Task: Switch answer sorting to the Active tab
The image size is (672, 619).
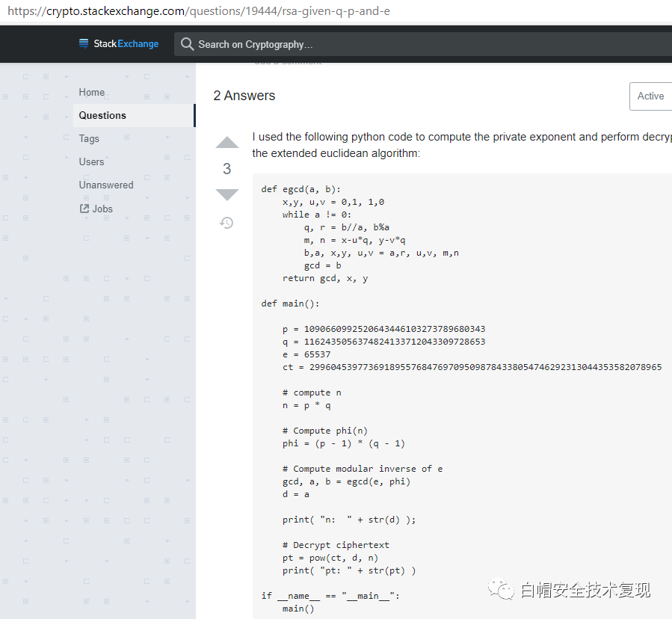Action: 650,96
